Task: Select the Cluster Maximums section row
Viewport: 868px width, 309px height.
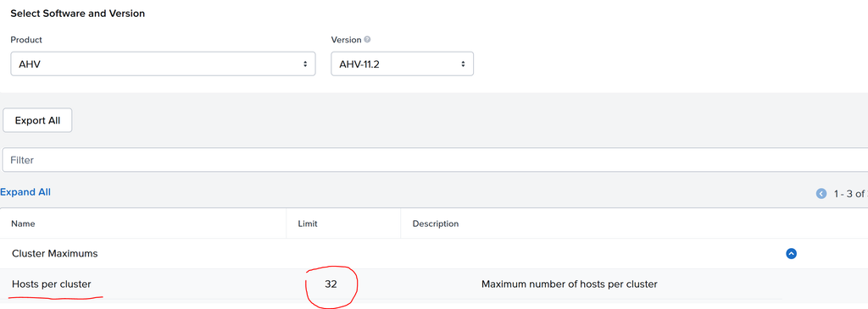Action: tap(434, 254)
